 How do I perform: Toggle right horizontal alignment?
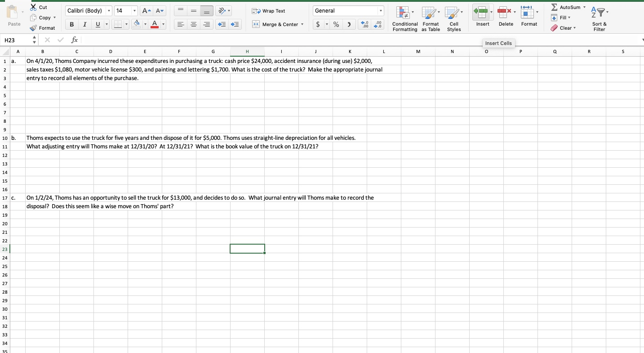pyautogui.click(x=207, y=24)
